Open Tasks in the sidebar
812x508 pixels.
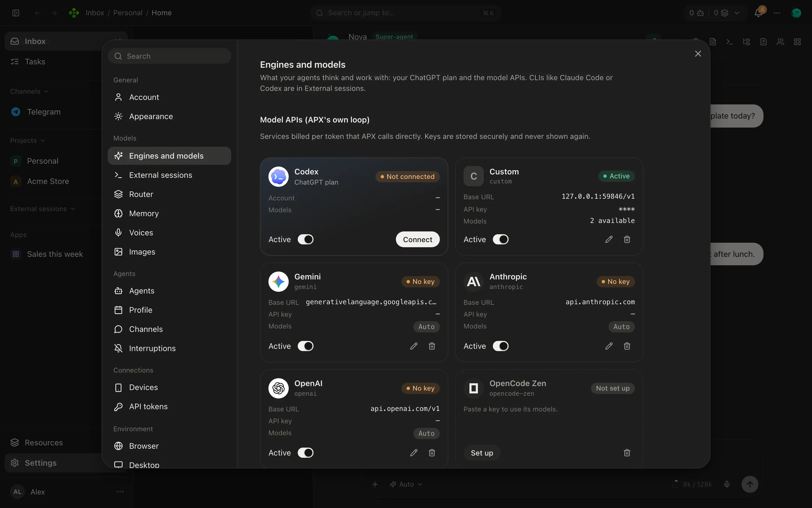(54, 62)
